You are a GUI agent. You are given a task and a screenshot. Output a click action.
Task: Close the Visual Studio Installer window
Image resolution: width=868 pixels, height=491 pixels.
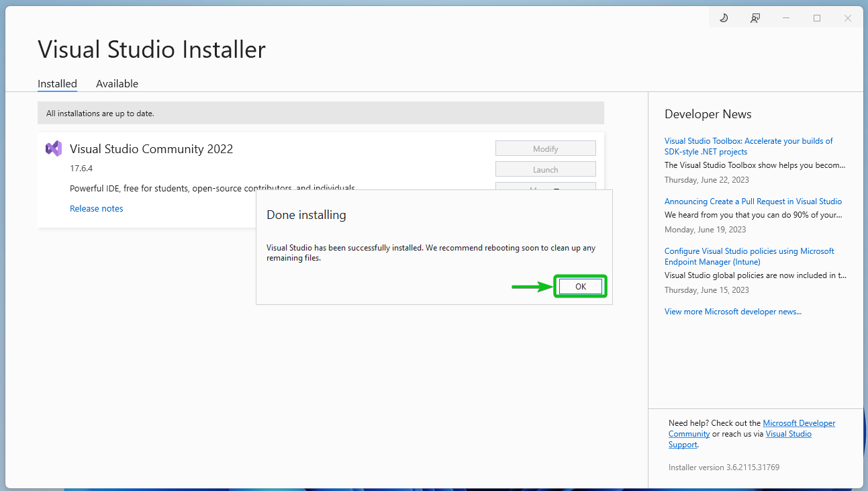pyautogui.click(x=848, y=18)
